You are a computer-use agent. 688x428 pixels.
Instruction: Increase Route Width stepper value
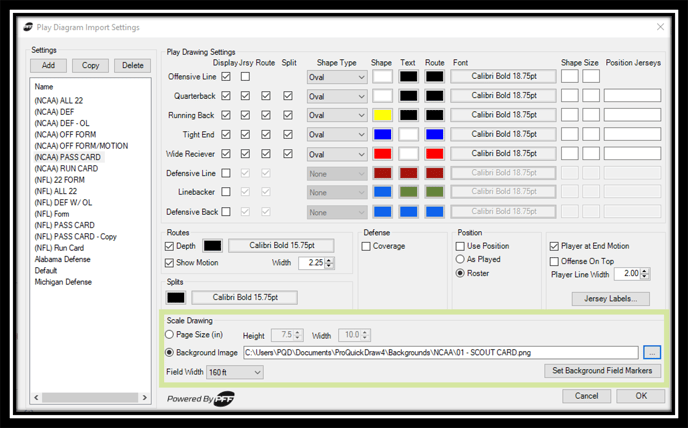[x=330, y=260]
